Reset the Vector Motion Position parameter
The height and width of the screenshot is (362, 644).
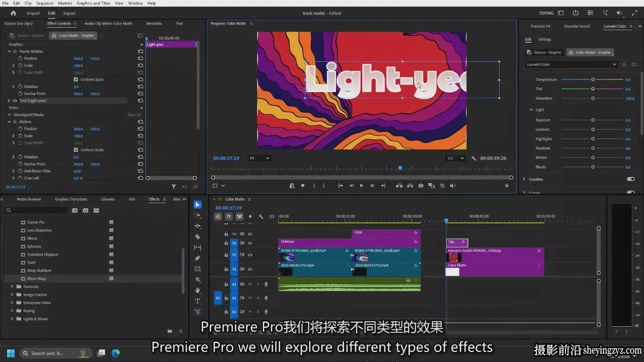pos(140,58)
